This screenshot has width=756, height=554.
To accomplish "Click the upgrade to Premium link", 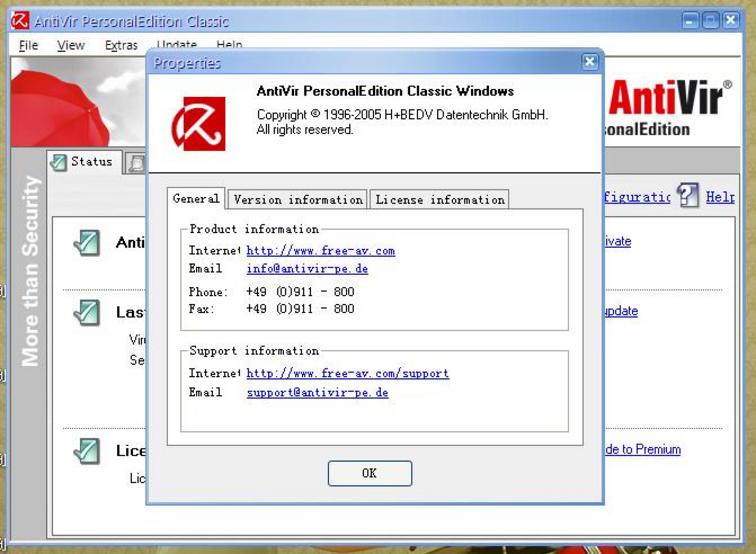I will tap(642, 450).
